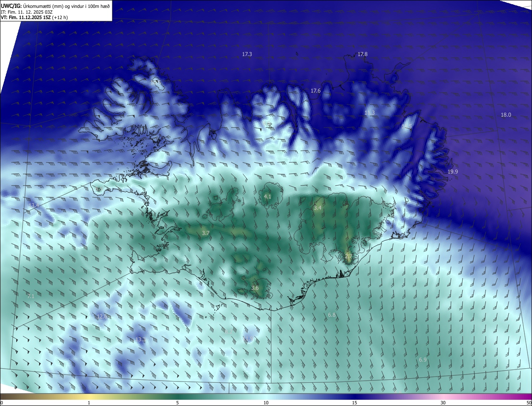Click the map title 'Úrkomumætti (mm) og vindur í 100m hæð'

[66, 6]
